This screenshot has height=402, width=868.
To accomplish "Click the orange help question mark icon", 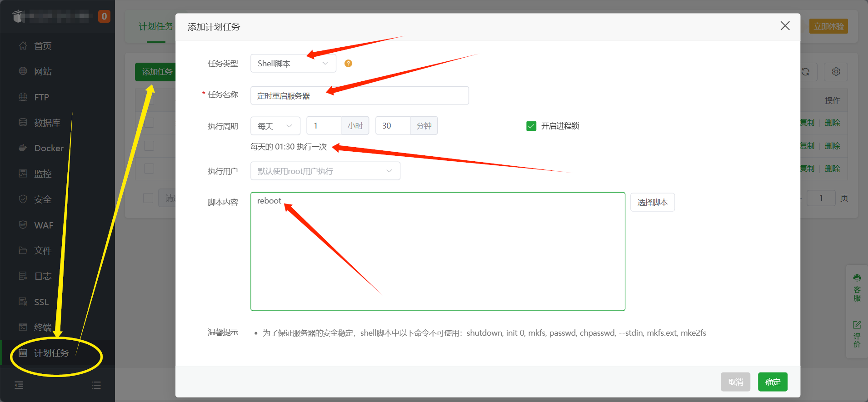I will 348,64.
